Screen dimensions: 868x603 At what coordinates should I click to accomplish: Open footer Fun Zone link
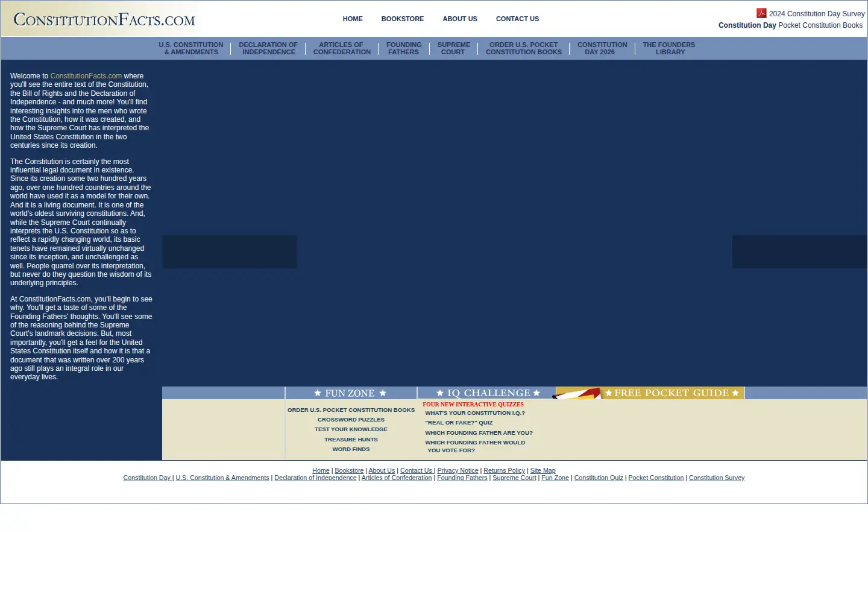(555, 478)
